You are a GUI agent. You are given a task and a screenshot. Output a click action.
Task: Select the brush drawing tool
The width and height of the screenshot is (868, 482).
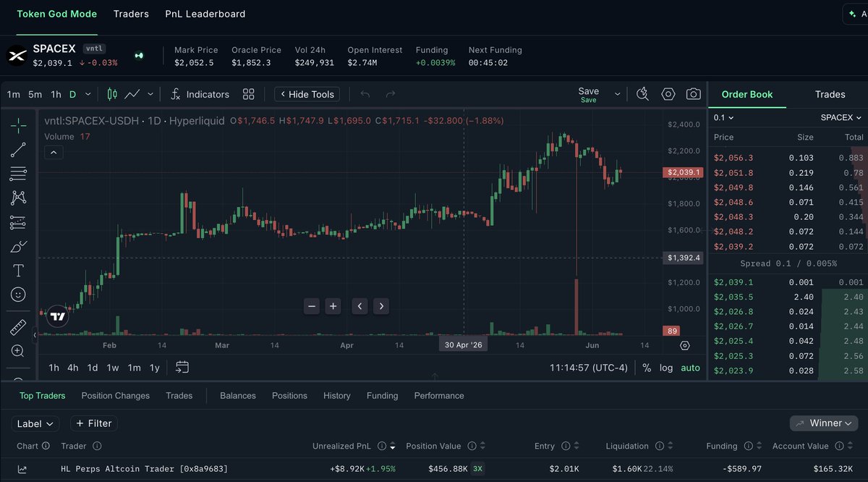coord(19,247)
